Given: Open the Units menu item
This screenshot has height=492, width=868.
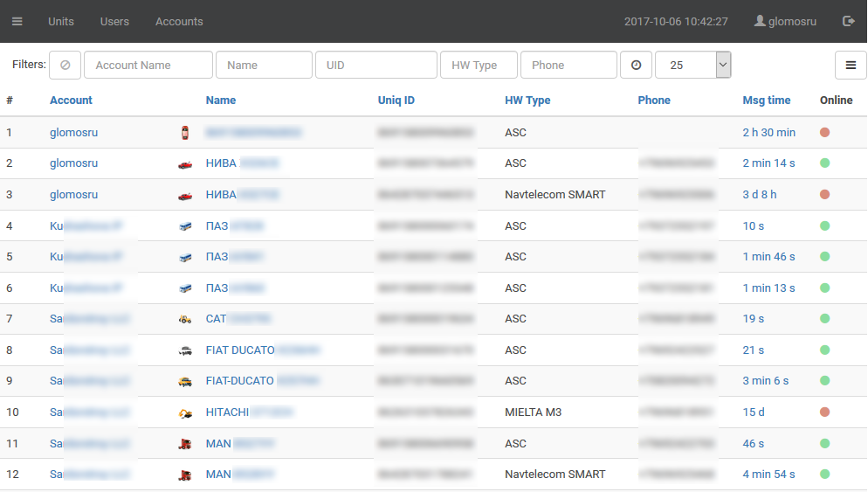Looking at the screenshot, I should pyautogui.click(x=61, y=21).
